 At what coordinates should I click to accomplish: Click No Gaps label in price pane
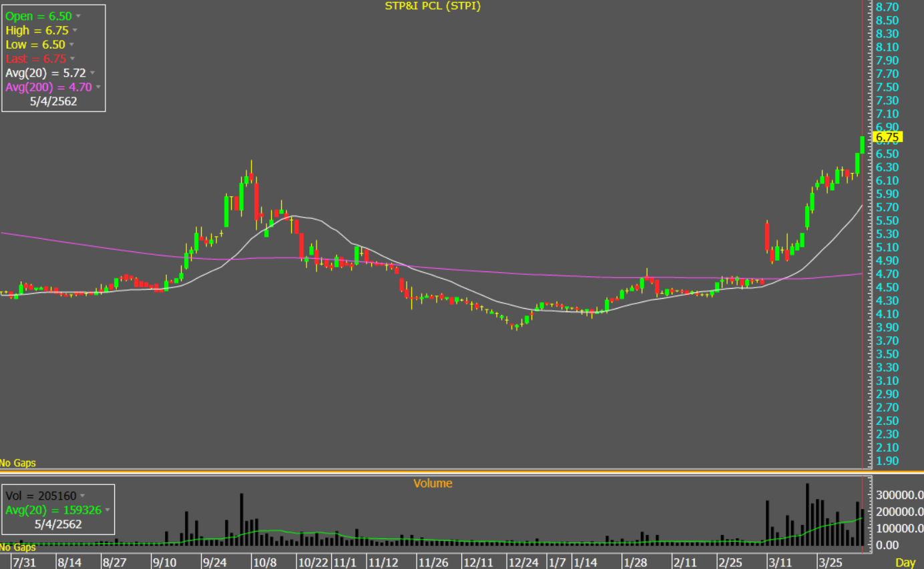(18, 463)
